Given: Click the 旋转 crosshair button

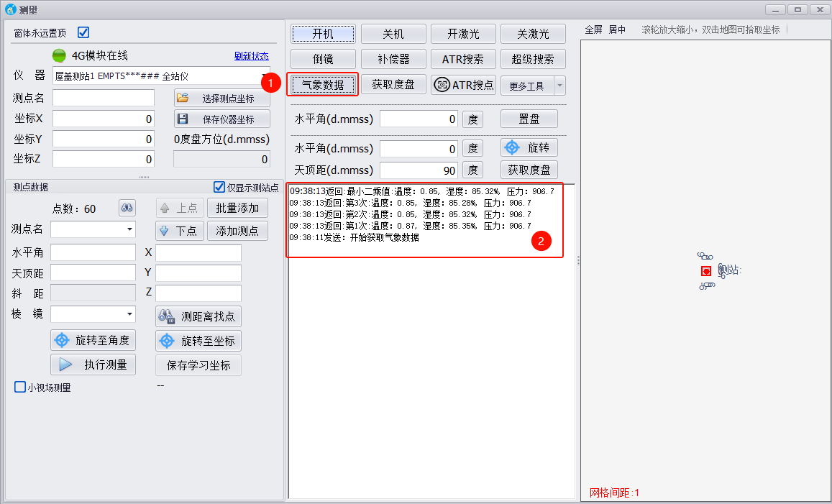Looking at the screenshot, I should click(529, 147).
